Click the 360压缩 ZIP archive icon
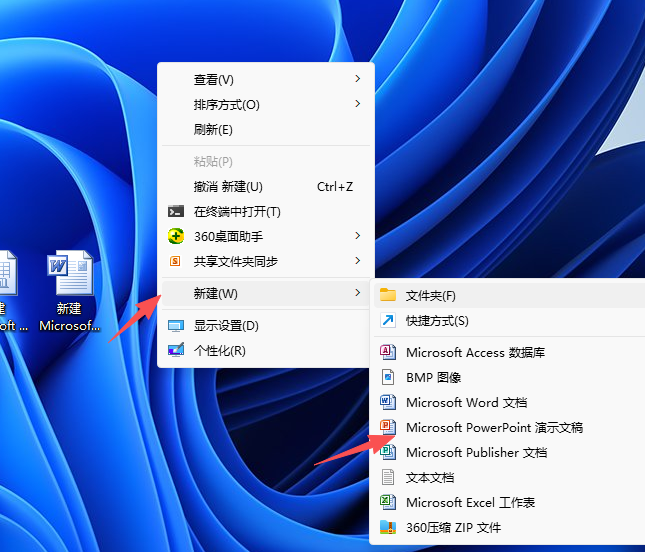 [x=388, y=527]
